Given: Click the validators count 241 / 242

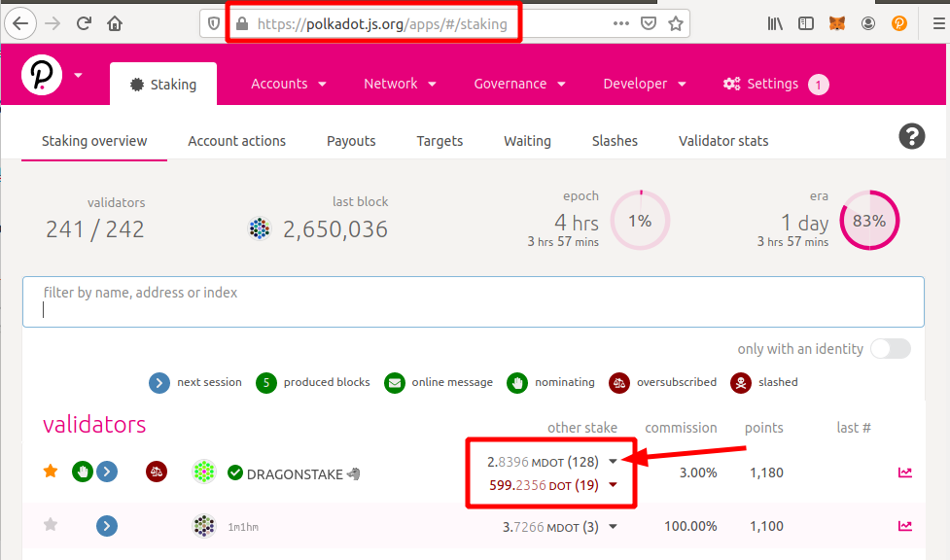Looking at the screenshot, I should pyautogui.click(x=95, y=229).
